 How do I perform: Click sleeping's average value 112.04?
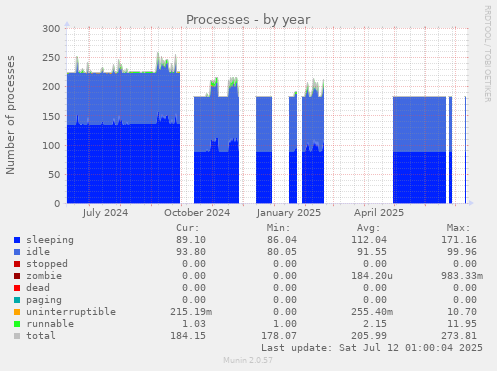tap(369, 240)
